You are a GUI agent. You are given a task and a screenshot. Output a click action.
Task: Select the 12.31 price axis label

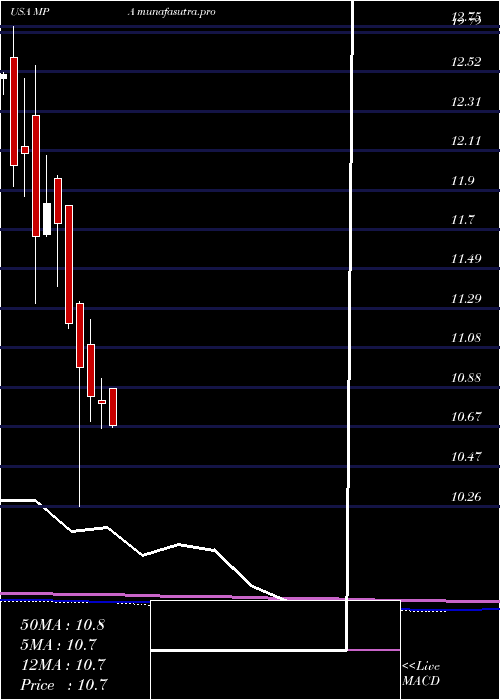pos(466,102)
